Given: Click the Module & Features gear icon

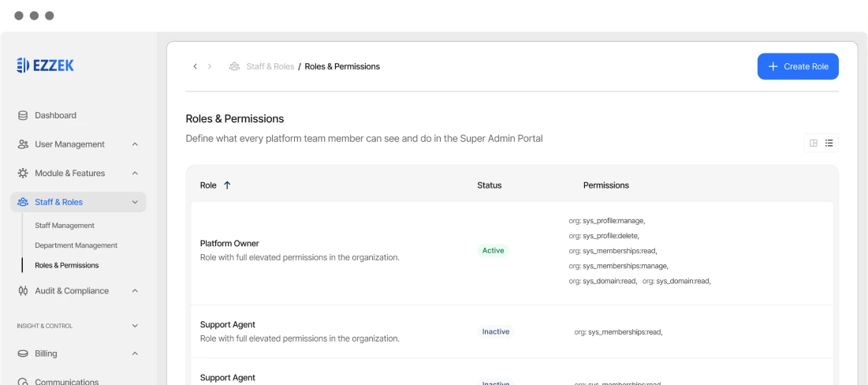Looking at the screenshot, I should click(x=23, y=173).
